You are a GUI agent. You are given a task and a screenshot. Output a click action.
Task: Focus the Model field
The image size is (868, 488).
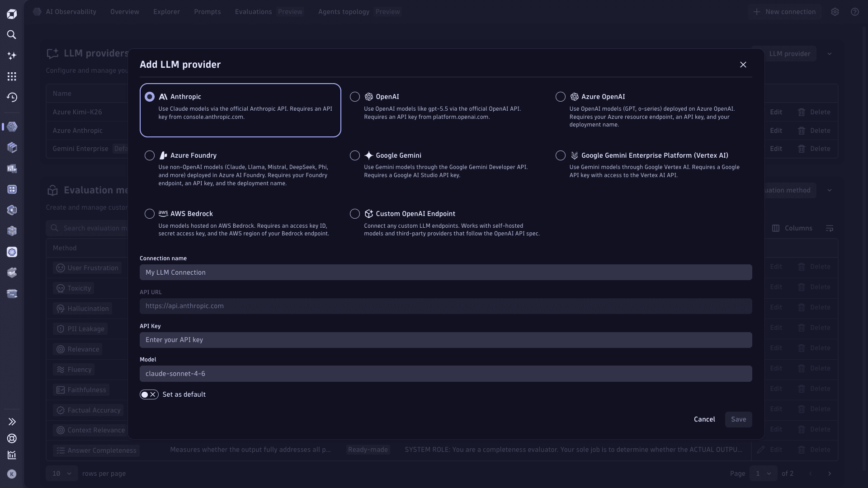pos(446,374)
